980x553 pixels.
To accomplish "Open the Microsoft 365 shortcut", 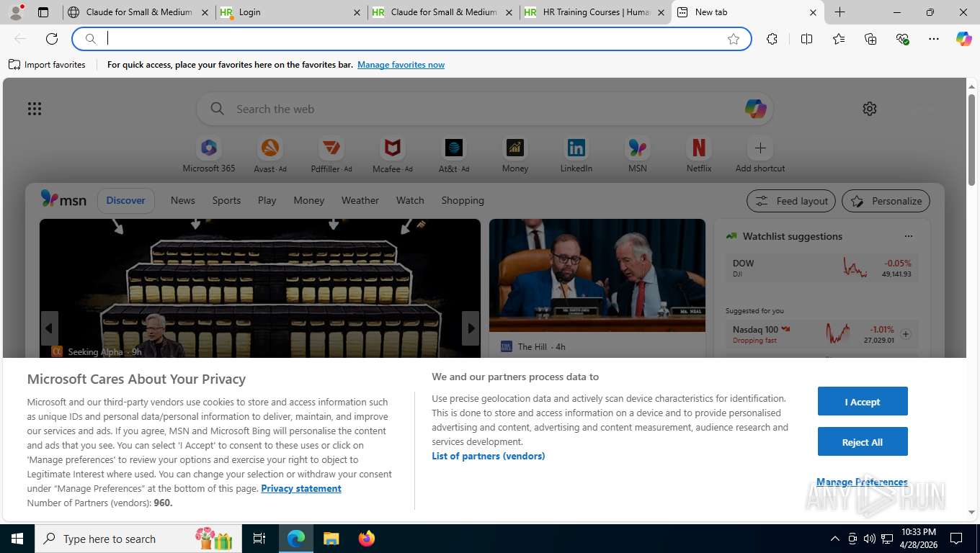I will [x=209, y=155].
